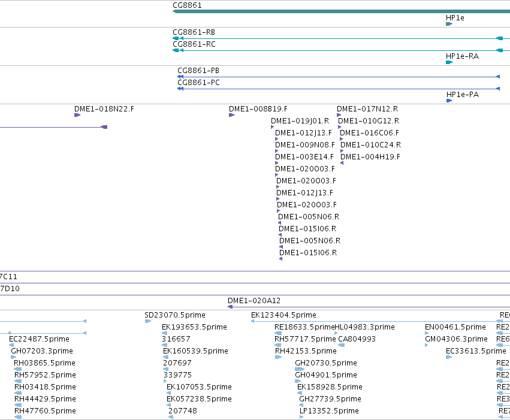Screen dimensions: 510x420
Task: Click feature DME1-003E14.F
Action: pos(277,163)
